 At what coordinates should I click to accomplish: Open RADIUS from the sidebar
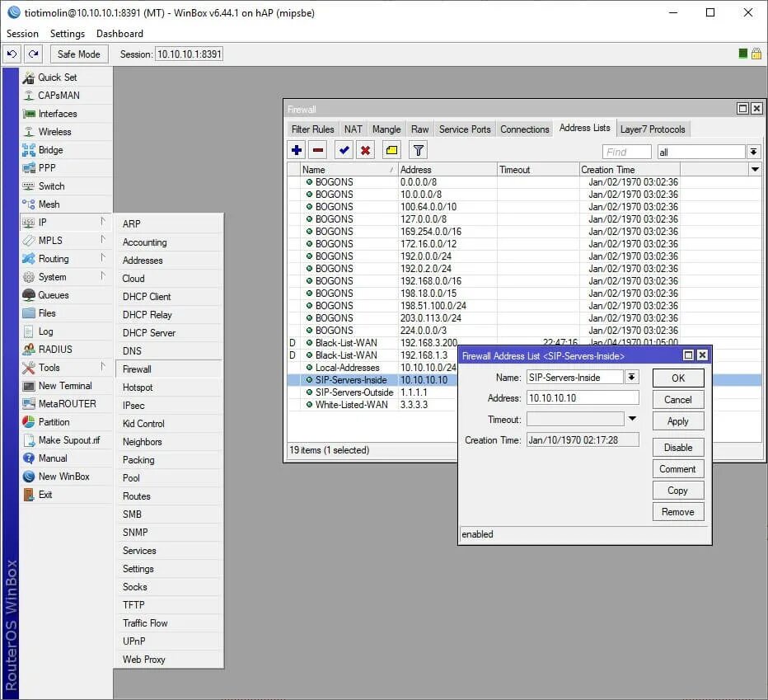(66, 350)
